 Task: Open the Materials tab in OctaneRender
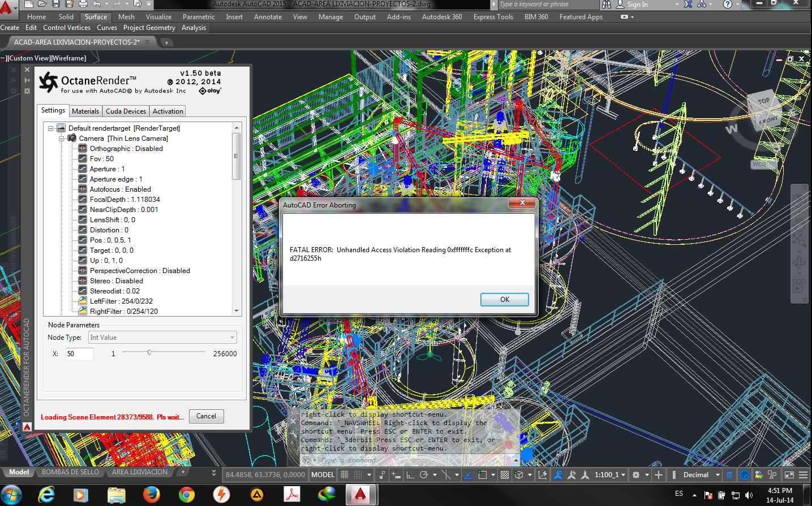pos(85,111)
